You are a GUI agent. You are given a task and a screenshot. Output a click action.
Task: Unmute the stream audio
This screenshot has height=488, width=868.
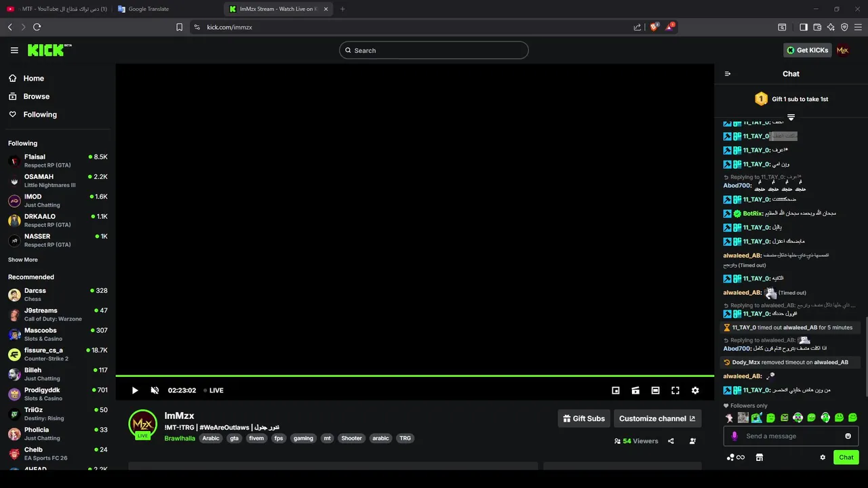pos(155,390)
